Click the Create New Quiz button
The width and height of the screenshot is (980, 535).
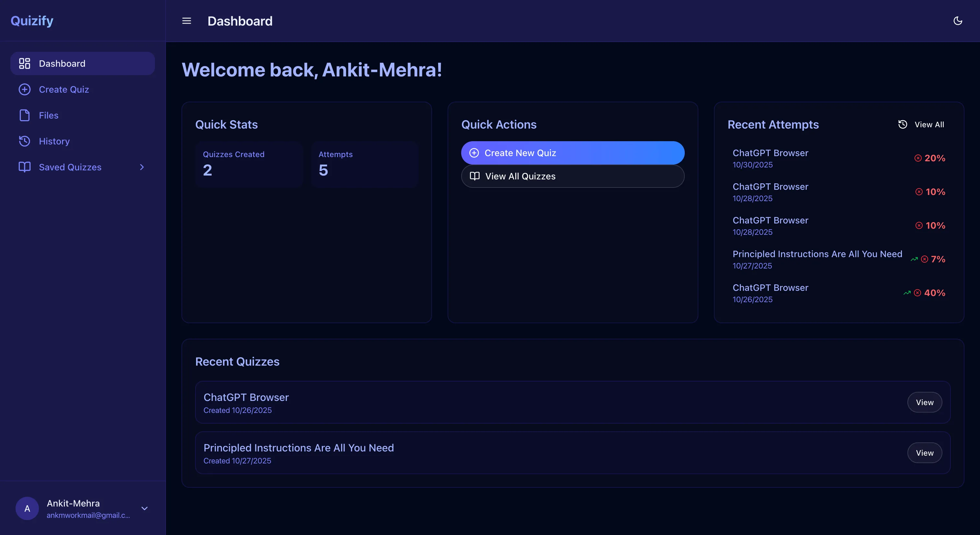(573, 153)
